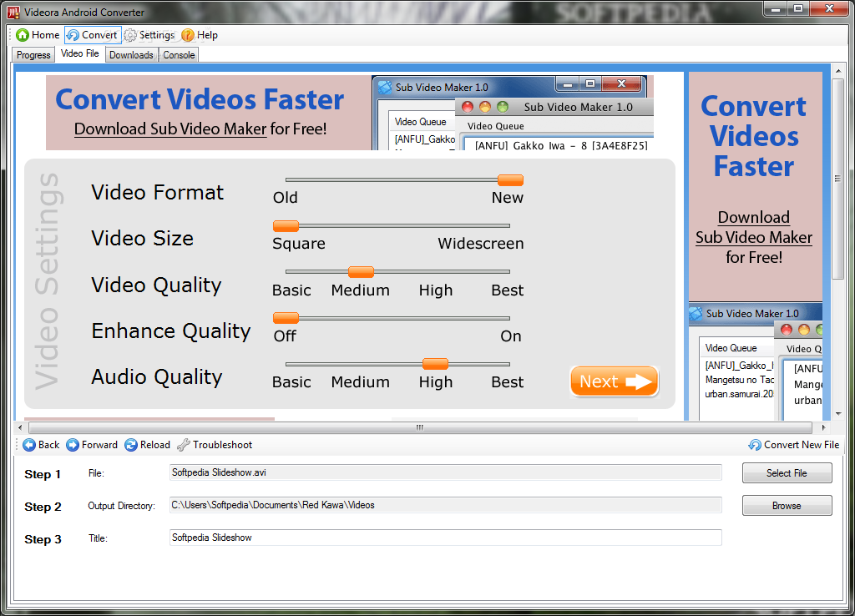
Task: Click the Convert Videos Faster banner heading
Action: point(200,100)
